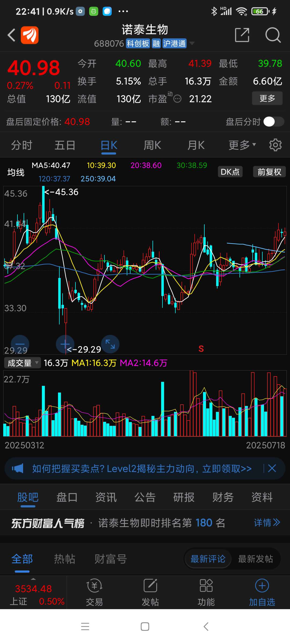Open 成交量 indicator dropdown

click(22, 363)
